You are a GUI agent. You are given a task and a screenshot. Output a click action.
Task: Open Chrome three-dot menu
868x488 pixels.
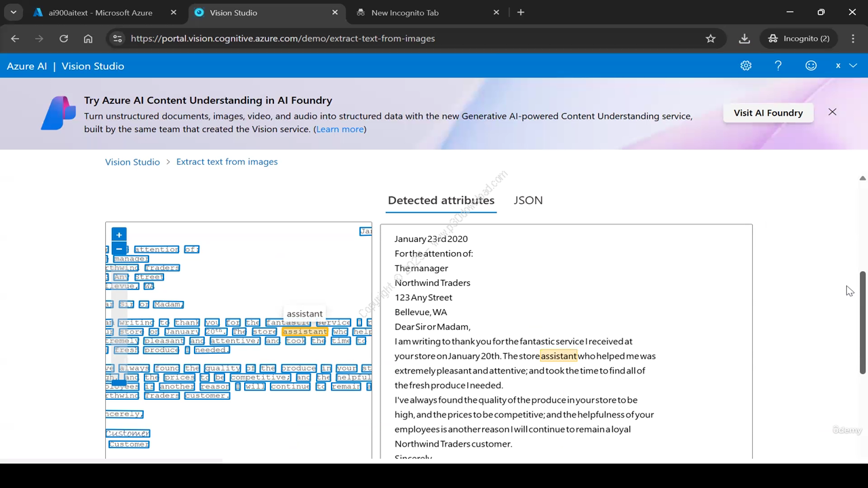[853, 39]
